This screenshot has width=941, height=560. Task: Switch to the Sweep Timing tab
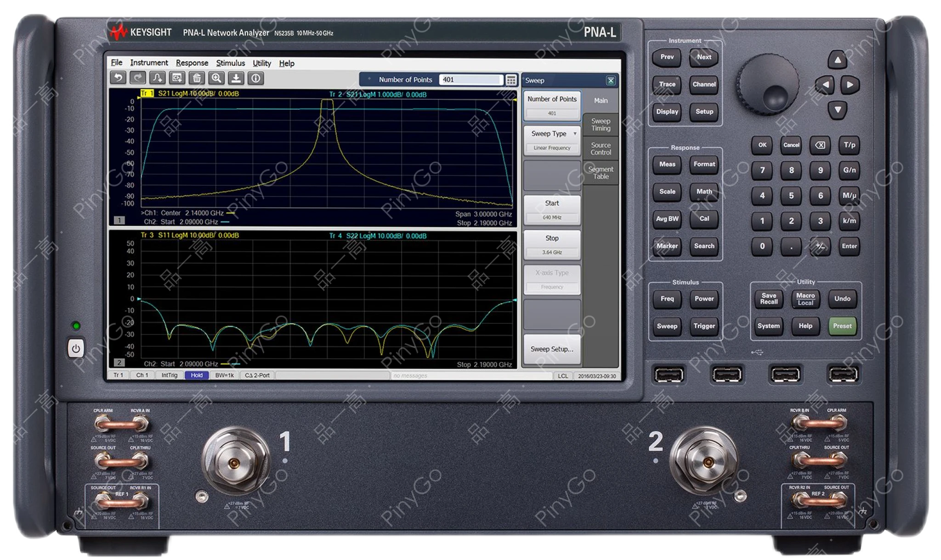click(x=601, y=124)
